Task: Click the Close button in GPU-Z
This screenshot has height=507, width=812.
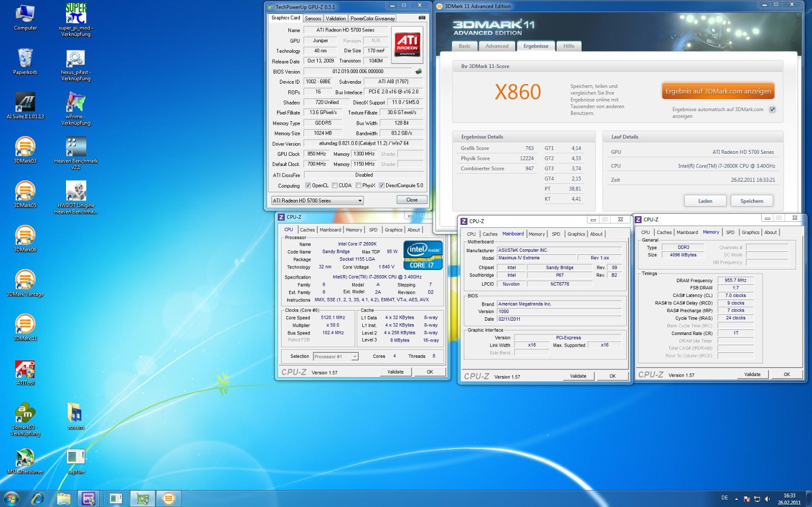Action: tap(412, 200)
